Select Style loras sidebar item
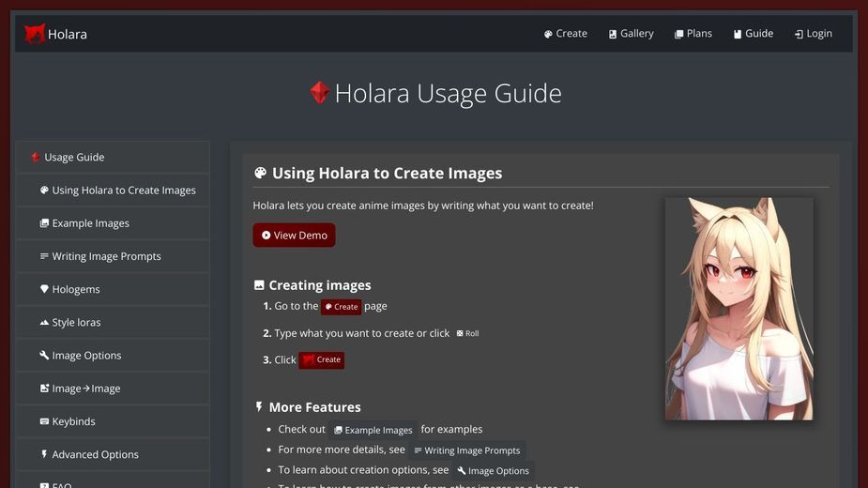Screen dimensions: 868x488 point(113,323)
